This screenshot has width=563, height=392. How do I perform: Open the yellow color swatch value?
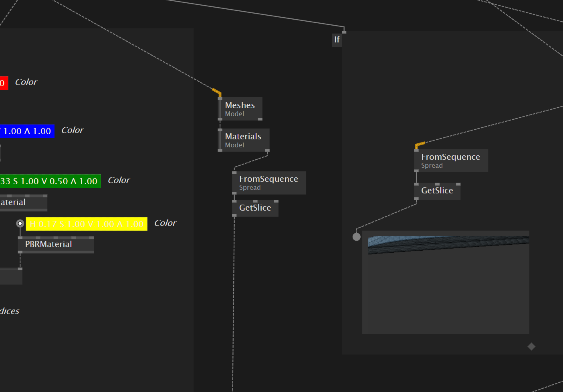(87, 224)
